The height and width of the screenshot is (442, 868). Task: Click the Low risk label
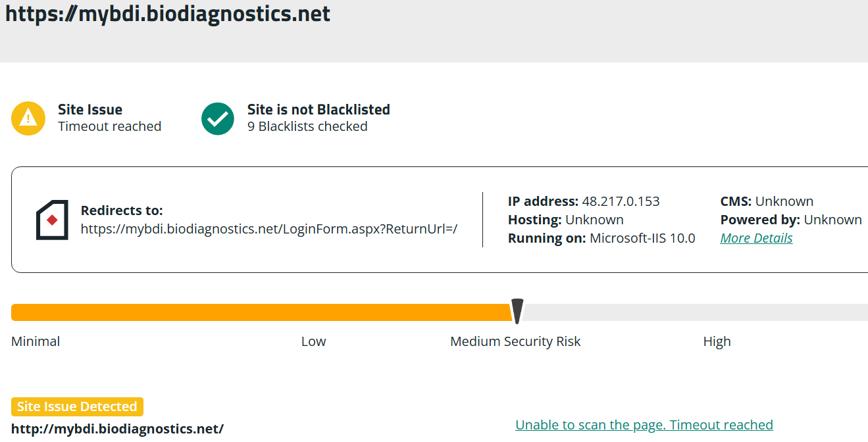[313, 341]
